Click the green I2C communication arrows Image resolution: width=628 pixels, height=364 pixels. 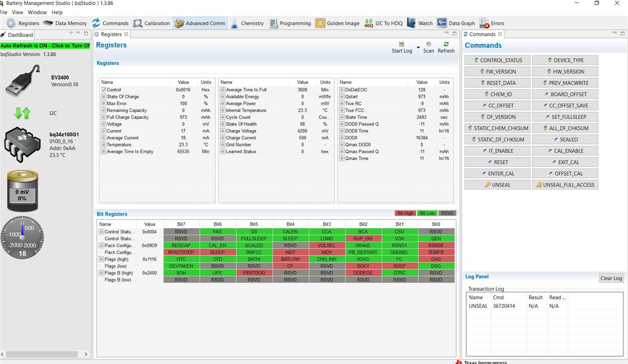coord(22,113)
